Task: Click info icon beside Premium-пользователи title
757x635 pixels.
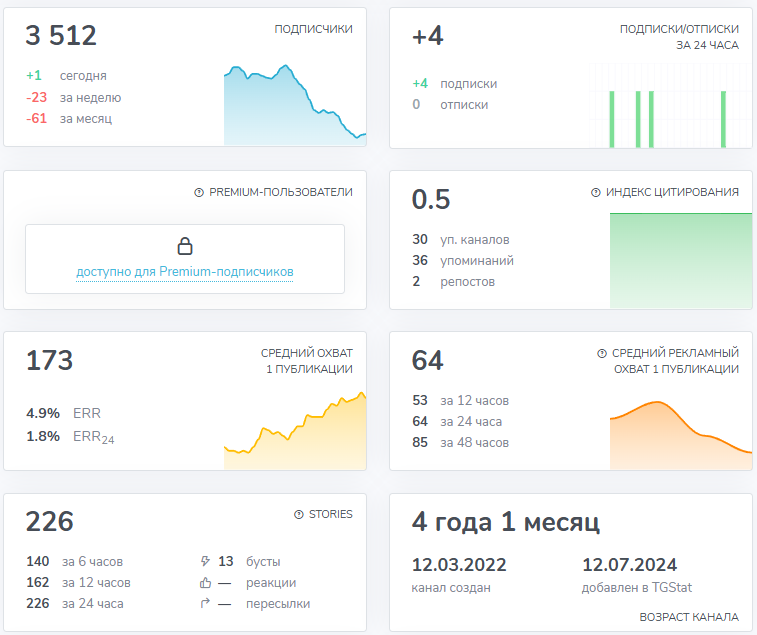Action: point(198,192)
